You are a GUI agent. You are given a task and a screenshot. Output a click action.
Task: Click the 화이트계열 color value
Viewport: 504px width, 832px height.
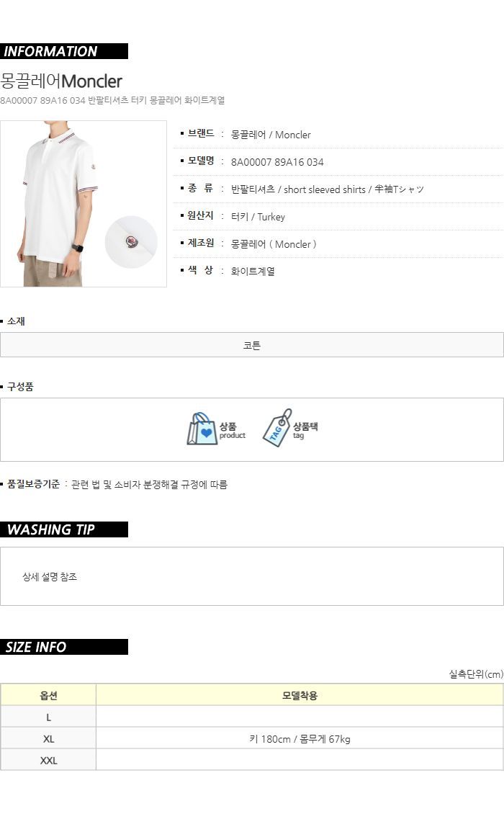pyautogui.click(x=253, y=271)
